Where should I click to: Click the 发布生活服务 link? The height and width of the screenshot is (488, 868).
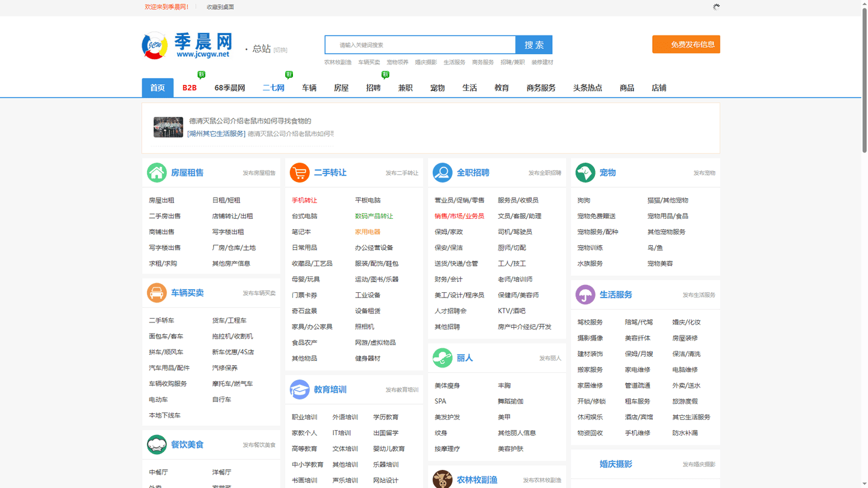point(699,295)
